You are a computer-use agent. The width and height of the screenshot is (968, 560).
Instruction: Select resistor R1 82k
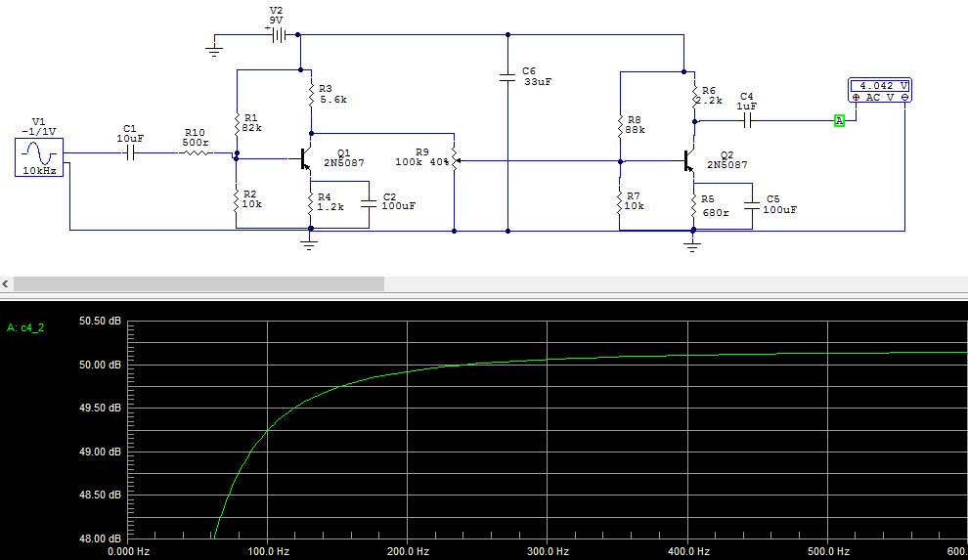[237, 124]
